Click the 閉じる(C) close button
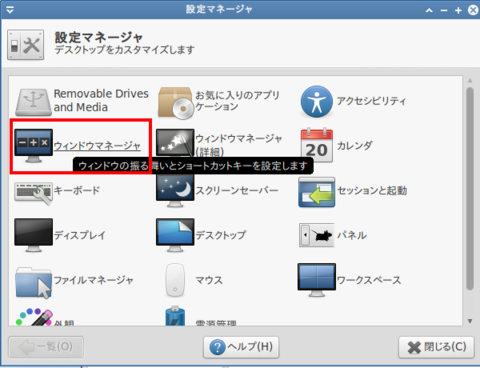The width and height of the screenshot is (480, 368). click(436, 347)
